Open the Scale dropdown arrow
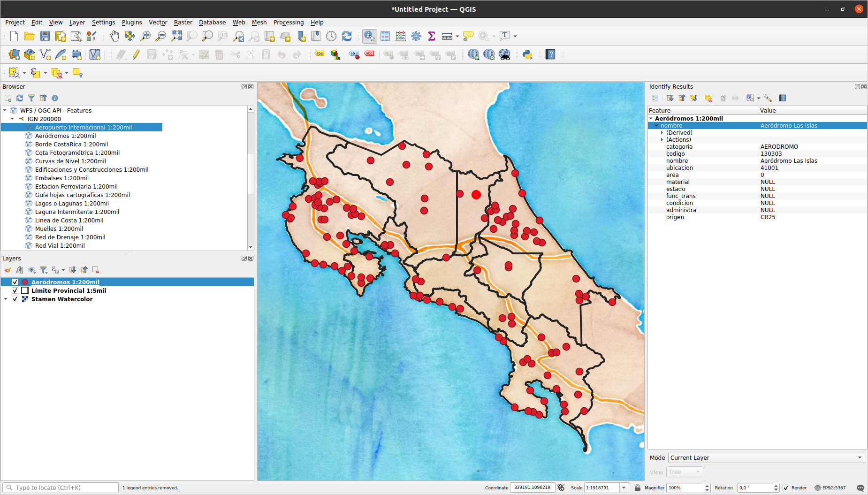The height and width of the screenshot is (495, 868). pyautogui.click(x=624, y=488)
